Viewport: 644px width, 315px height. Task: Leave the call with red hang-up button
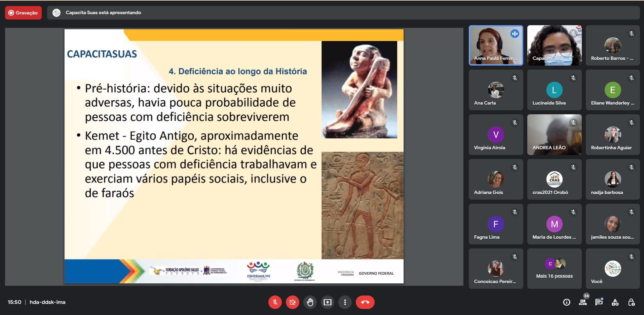click(365, 302)
